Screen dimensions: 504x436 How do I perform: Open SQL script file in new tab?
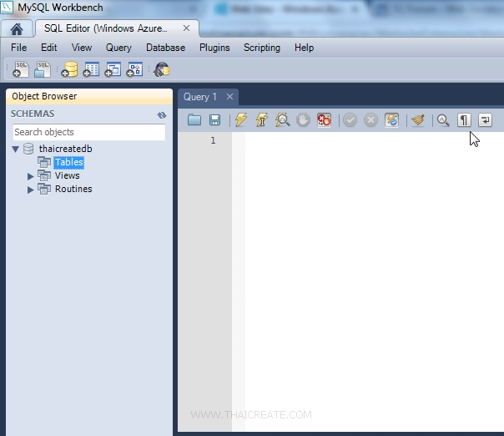point(43,69)
